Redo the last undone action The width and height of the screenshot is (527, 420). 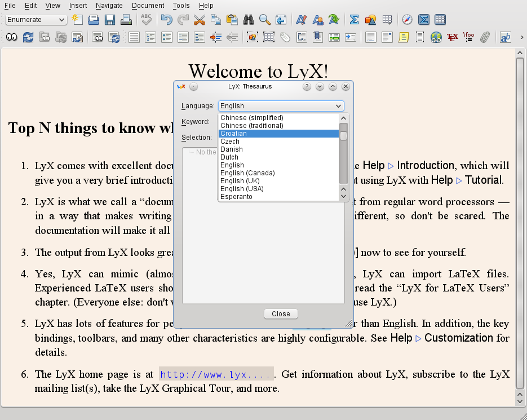point(182,19)
